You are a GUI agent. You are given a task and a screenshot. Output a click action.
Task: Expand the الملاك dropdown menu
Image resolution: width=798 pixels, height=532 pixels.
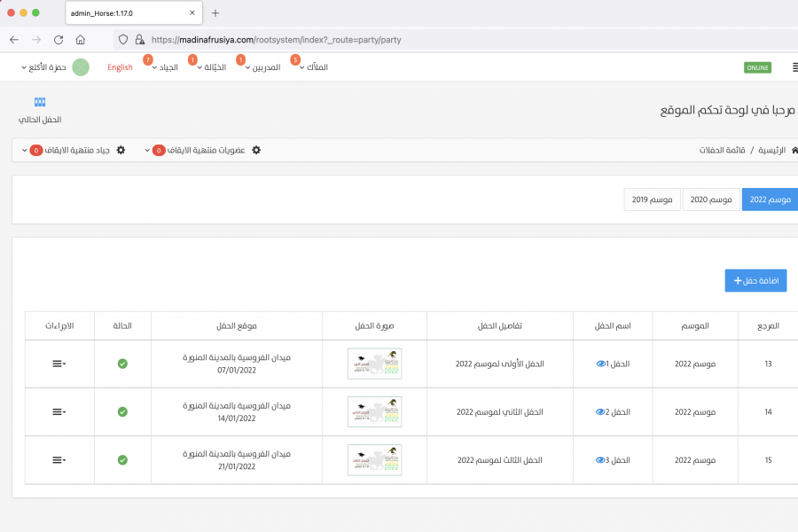[314, 67]
